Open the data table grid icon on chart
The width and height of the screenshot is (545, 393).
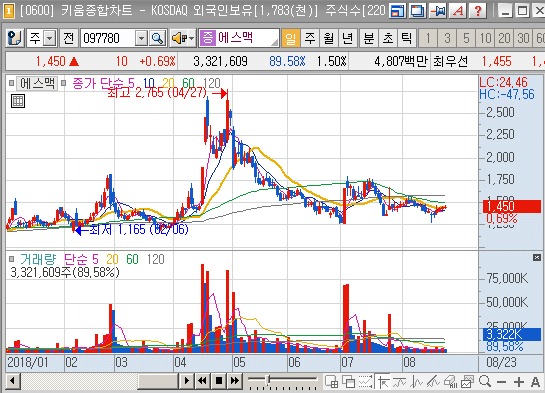point(18,101)
